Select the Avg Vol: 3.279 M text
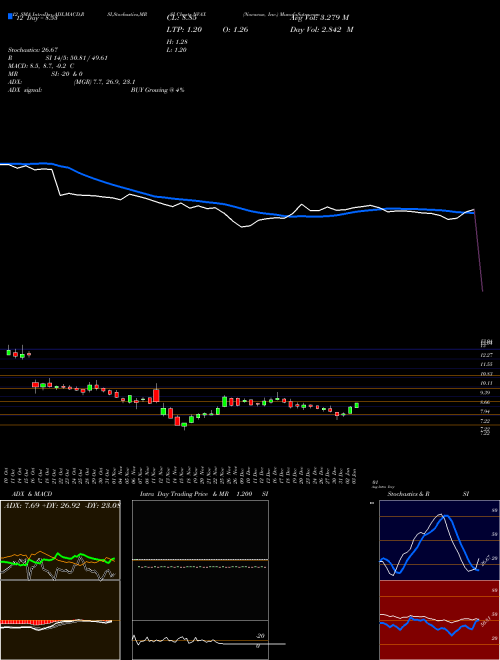500x660 pixels. tap(319, 18)
